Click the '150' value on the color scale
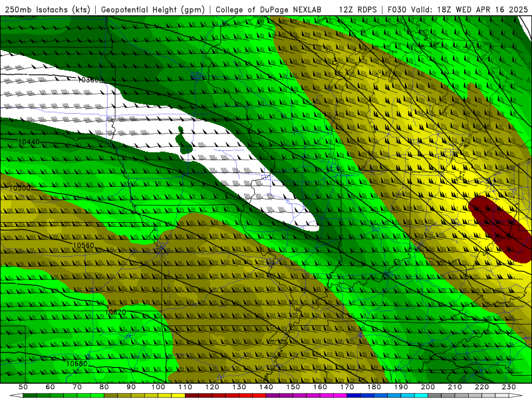Screen dimensions: 532x399 (293, 387)
